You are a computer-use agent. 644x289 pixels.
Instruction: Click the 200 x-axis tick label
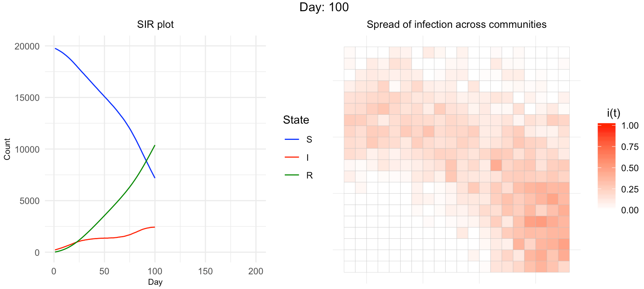pyautogui.click(x=256, y=271)
